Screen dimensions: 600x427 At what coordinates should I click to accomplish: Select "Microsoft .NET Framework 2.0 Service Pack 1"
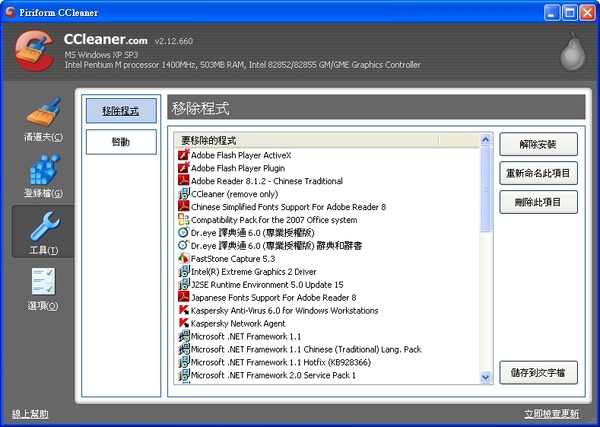pyautogui.click(x=273, y=376)
